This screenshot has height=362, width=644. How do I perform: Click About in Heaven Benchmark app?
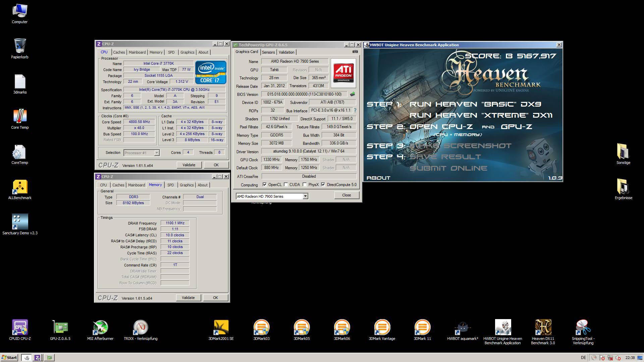tap(378, 178)
